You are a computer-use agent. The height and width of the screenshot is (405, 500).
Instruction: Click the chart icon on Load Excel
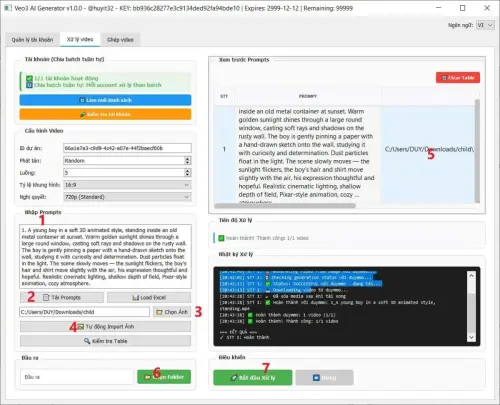click(136, 297)
